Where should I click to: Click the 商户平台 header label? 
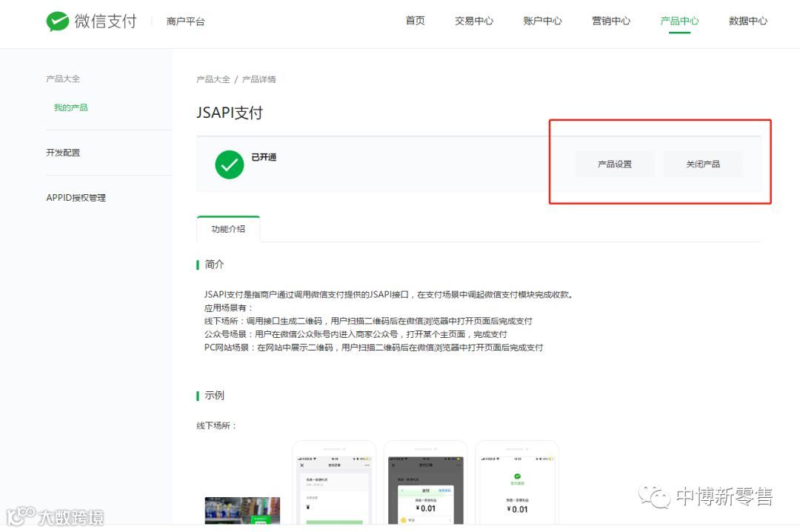[x=185, y=21]
